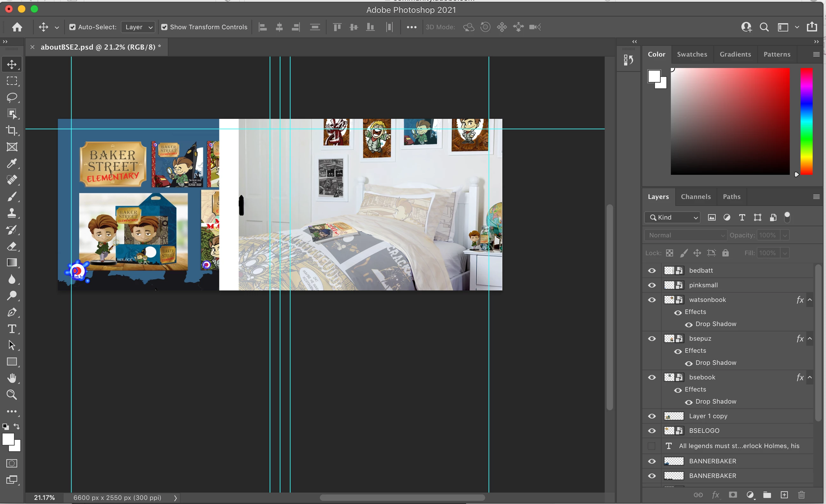This screenshot has height=504, width=826.
Task: Open the layer filter Kind dropdown
Action: (x=672, y=217)
